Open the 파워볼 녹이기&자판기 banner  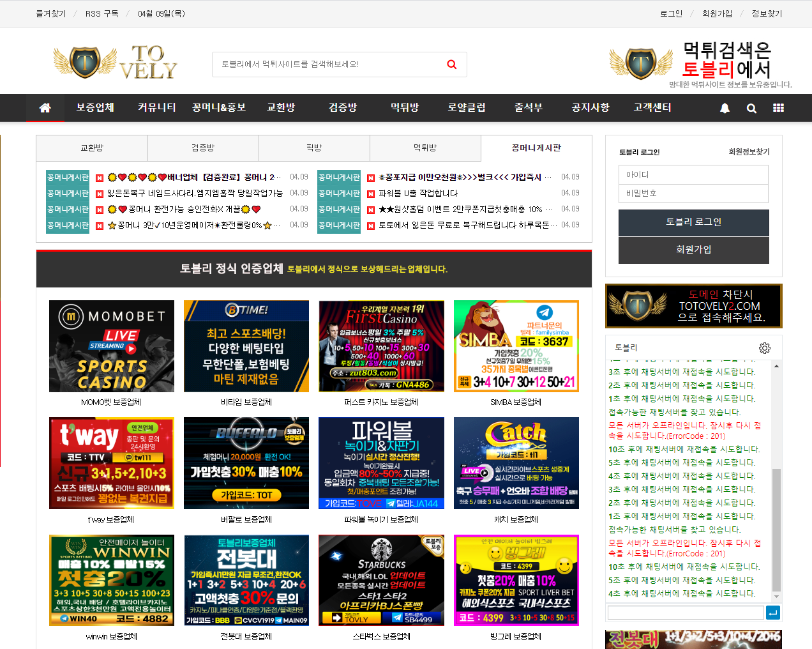click(381, 463)
